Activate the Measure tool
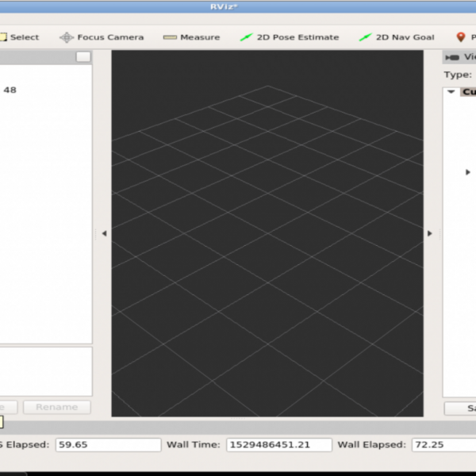Screen dimensions: 476x476 (x=191, y=37)
